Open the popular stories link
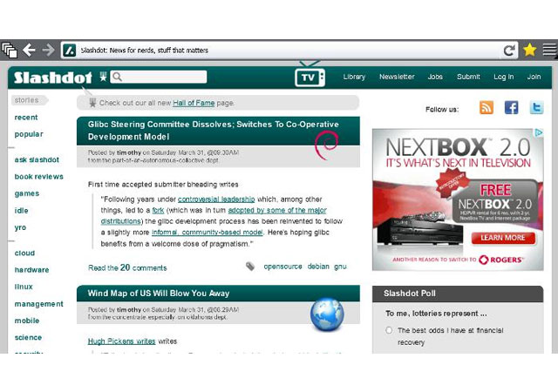Viewport: 558px width, 392px height. (29, 134)
